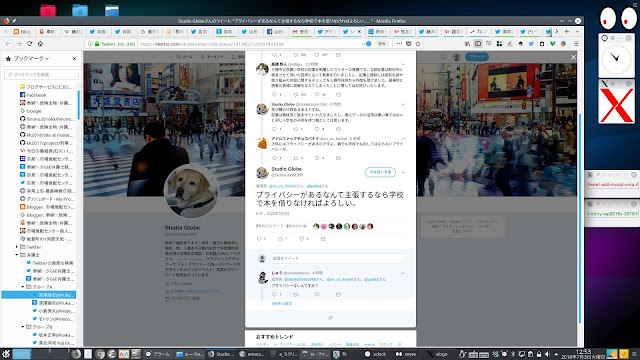Open direct message icon under main tweet
Screen dimensions: 640x360
click(x=322, y=239)
